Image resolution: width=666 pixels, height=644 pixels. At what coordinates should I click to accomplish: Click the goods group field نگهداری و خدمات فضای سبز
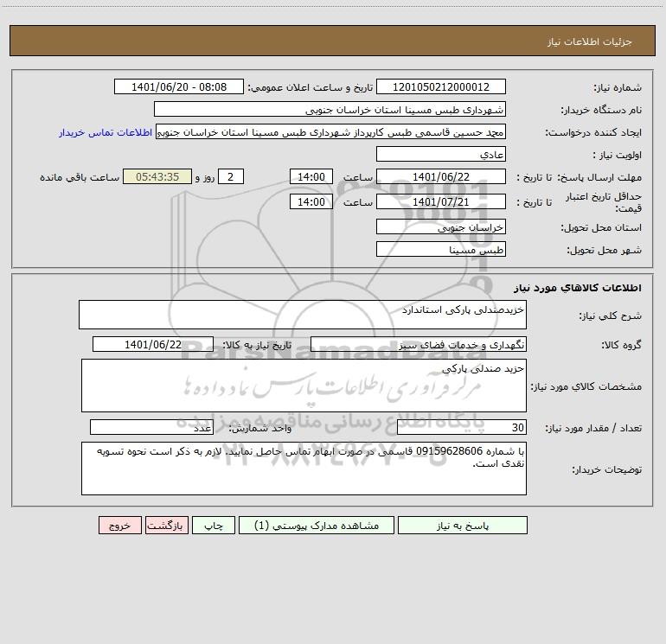click(x=419, y=344)
